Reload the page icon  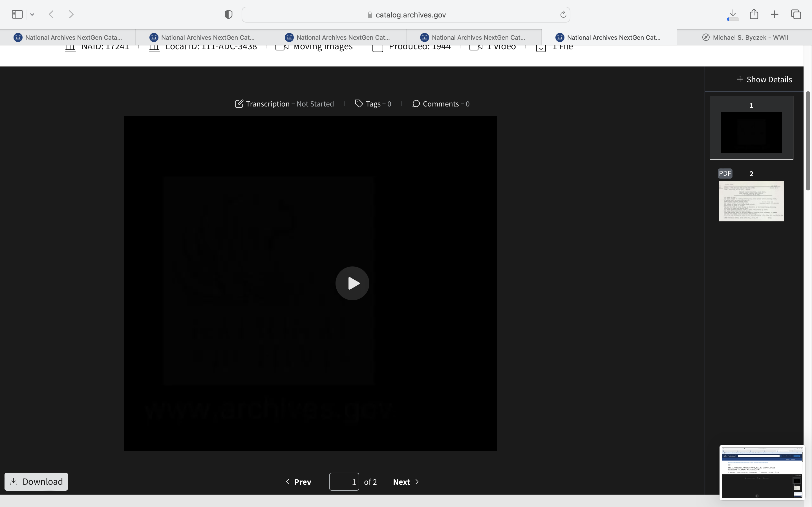[x=563, y=14]
